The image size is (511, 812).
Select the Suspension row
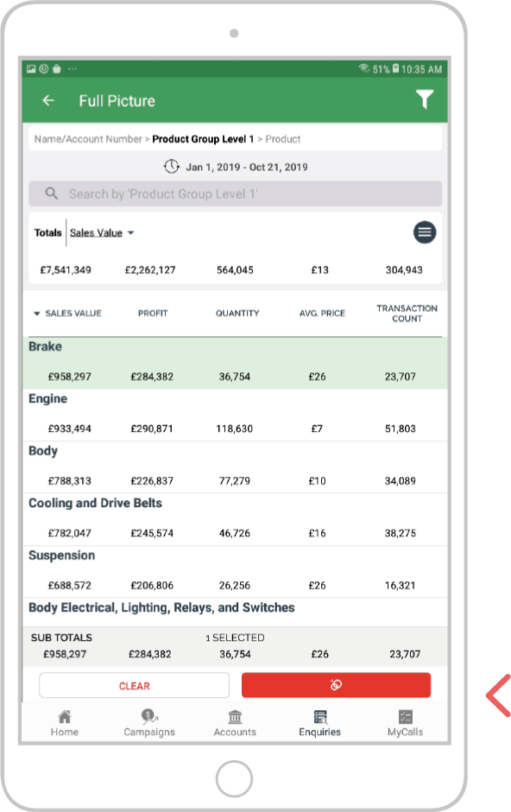tap(235, 572)
